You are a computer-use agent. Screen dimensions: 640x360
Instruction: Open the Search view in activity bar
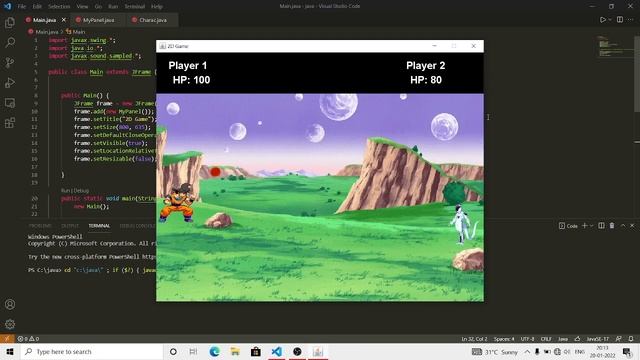10,42
